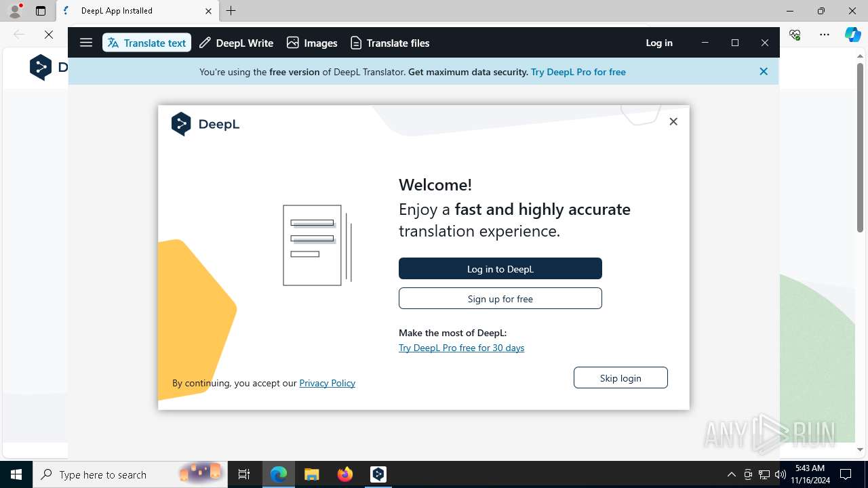The image size is (868, 488).
Task: Open the network status tray icon
Action: (x=764, y=474)
